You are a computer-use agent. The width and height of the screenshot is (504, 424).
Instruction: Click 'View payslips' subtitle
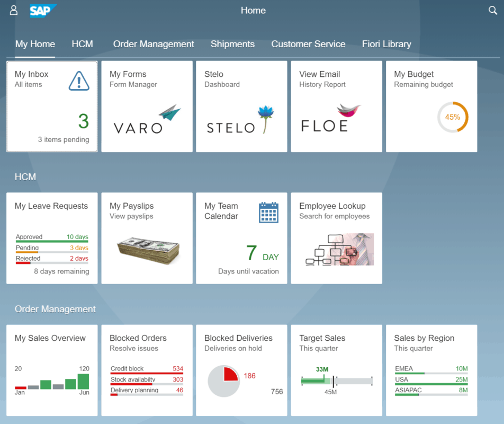coord(131,216)
